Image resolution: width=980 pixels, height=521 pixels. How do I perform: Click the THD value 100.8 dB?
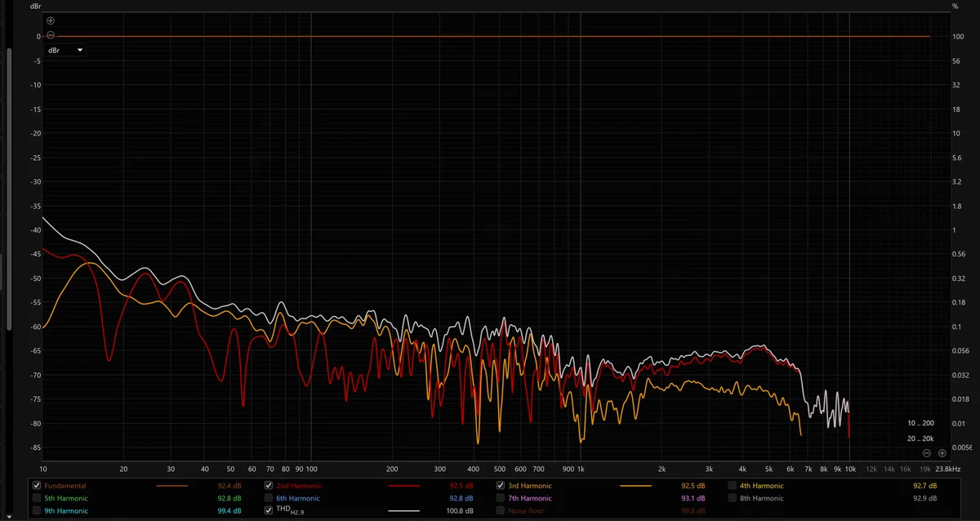tap(460, 511)
